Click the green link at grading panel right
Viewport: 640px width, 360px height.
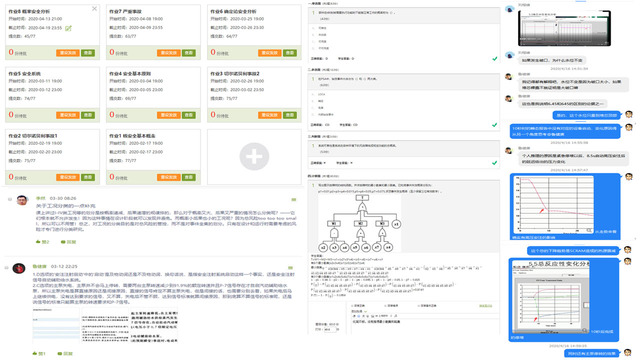click(x=485, y=306)
